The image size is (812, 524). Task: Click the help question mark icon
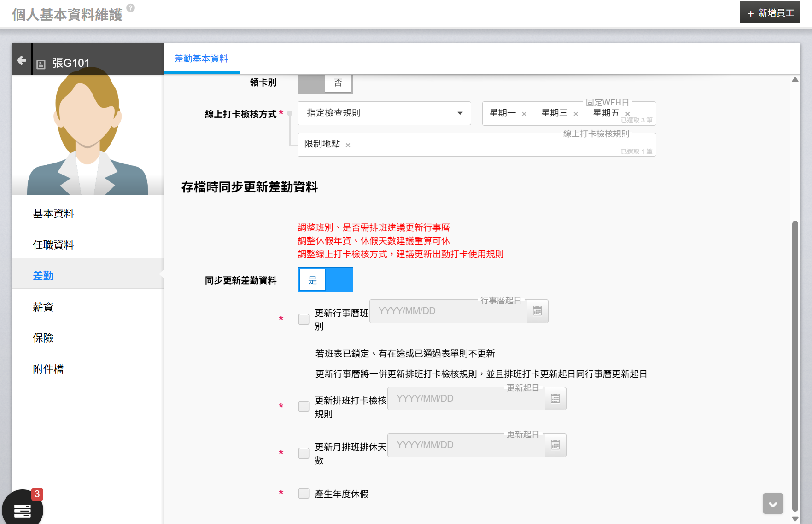tap(131, 8)
